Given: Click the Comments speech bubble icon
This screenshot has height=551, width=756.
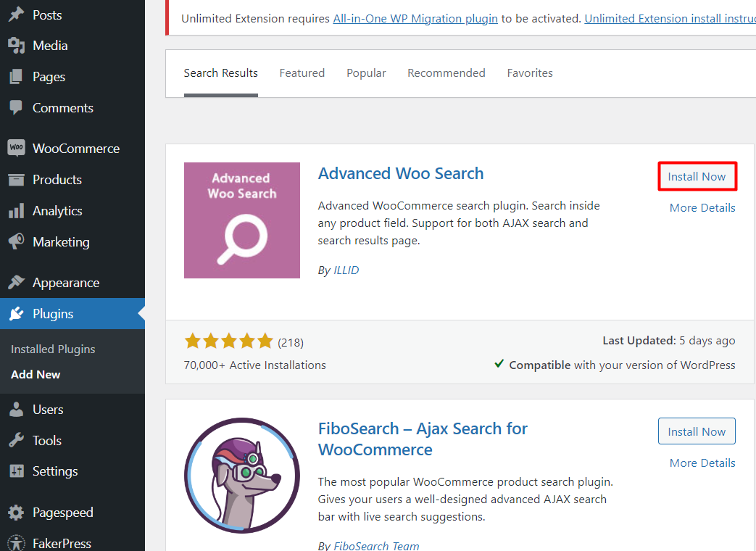Looking at the screenshot, I should tap(17, 107).
